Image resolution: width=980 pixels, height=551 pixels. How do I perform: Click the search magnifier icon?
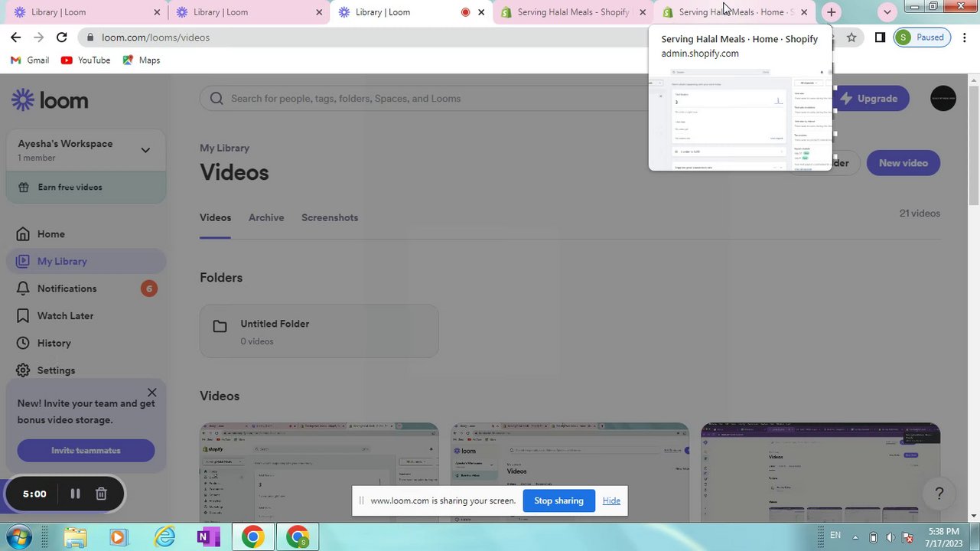click(x=217, y=98)
